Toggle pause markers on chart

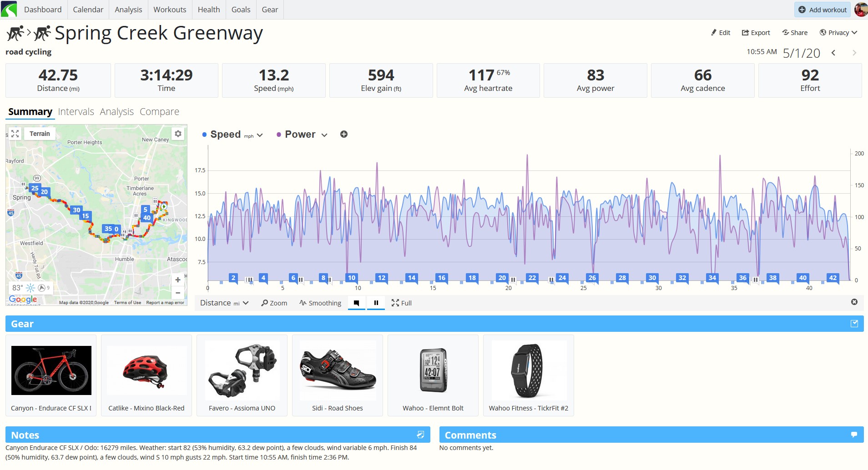[376, 303]
